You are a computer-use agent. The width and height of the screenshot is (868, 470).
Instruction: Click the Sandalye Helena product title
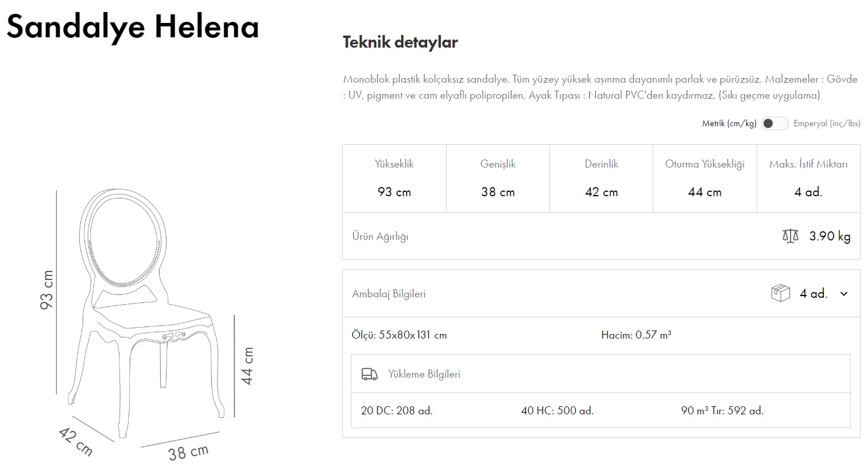coord(133,26)
